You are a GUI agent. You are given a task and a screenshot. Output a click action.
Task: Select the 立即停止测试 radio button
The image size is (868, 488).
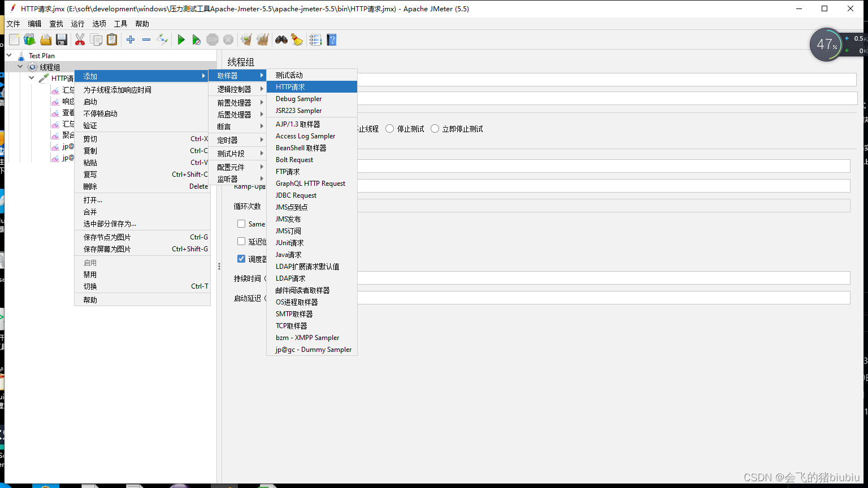(x=435, y=128)
